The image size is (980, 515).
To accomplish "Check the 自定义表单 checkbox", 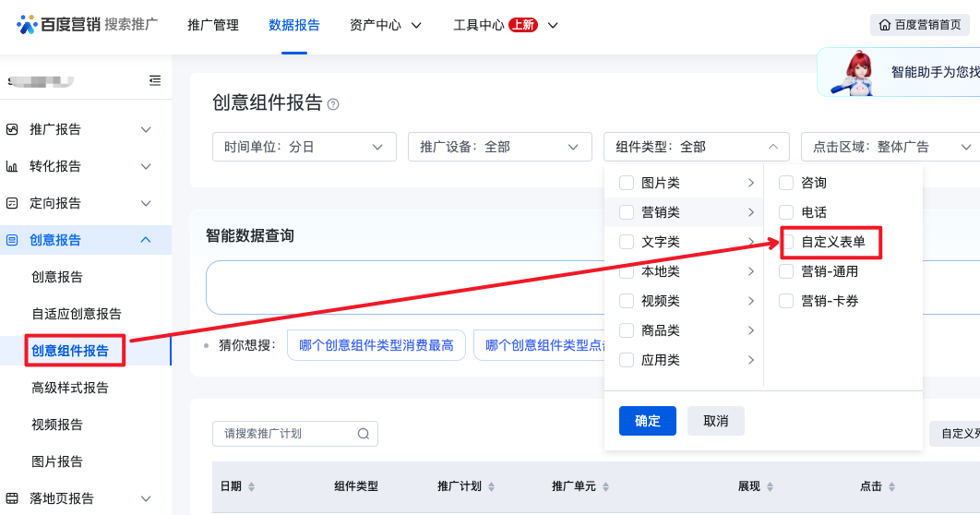I will pos(787,242).
